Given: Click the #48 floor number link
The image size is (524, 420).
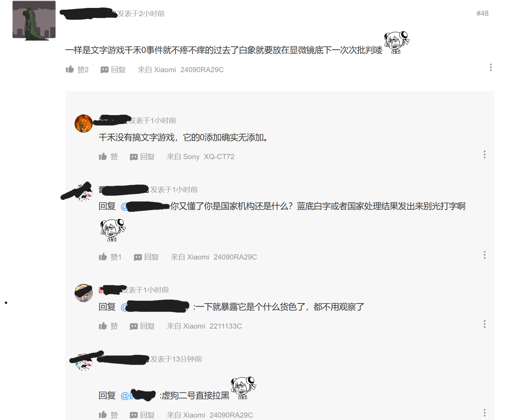Looking at the screenshot, I should coord(482,13).
